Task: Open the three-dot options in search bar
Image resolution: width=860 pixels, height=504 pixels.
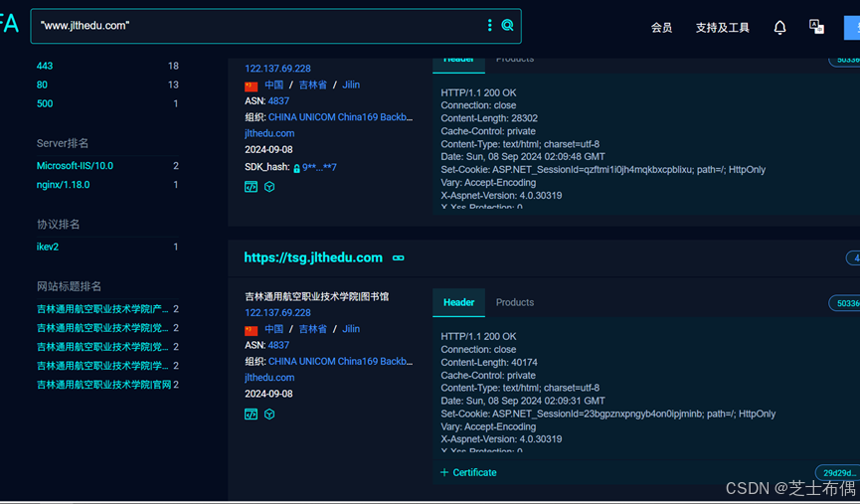Action: tap(490, 25)
